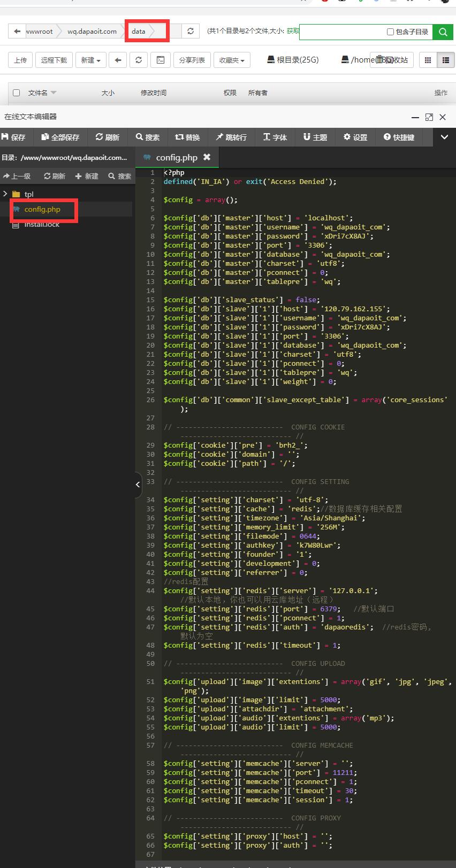Open 搜索 in the editor toolbar

[148, 137]
